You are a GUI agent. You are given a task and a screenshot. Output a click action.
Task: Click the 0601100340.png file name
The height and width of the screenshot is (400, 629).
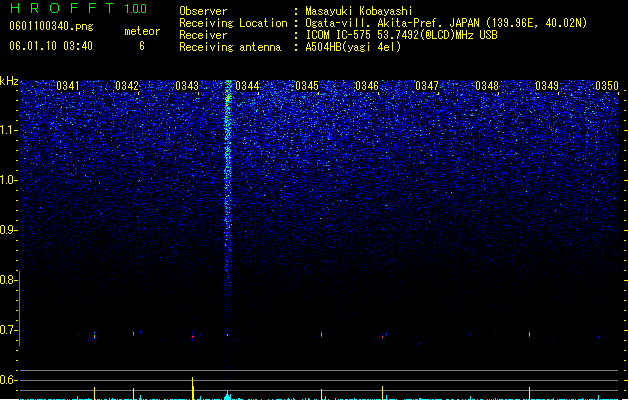click(51, 27)
